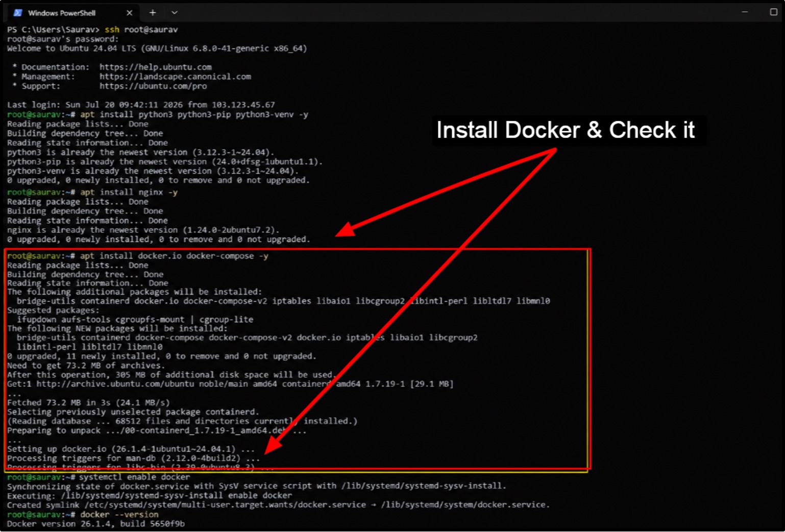785x532 pixels.
Task: Click 'Processing triggers for man-db' line
Action: click(x=134, y=458)
